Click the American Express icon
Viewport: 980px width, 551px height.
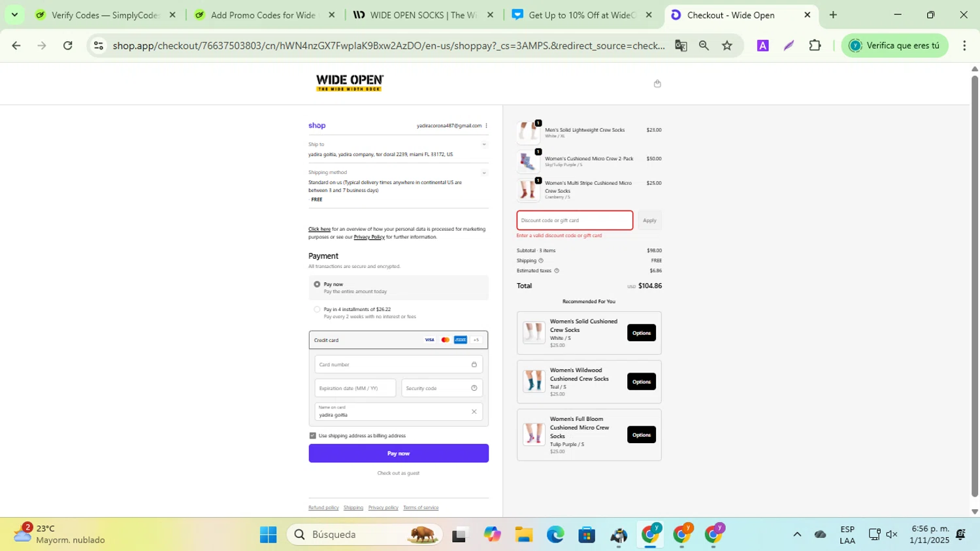[x=461, y=340]
